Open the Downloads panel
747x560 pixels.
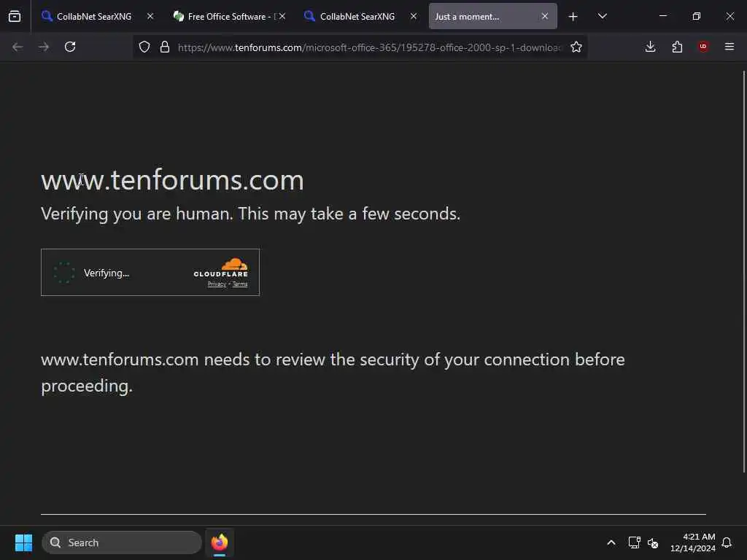(x=650, y=47)
